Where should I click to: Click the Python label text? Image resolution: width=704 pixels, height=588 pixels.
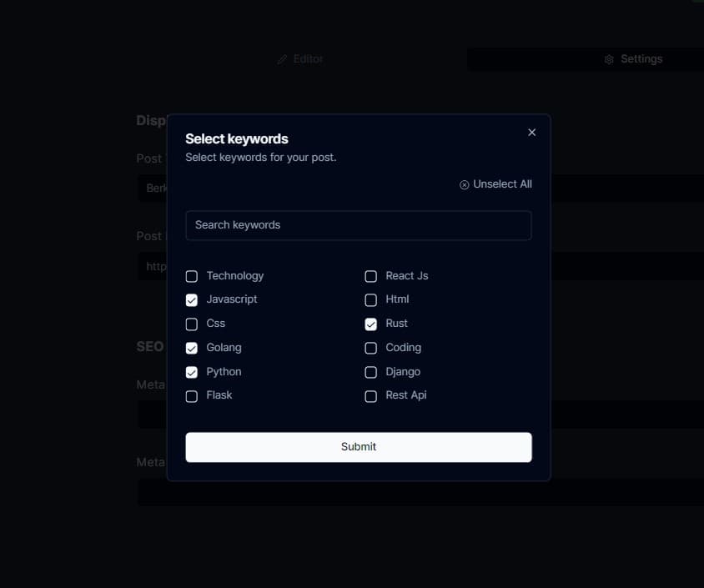[x=224, y=372]
